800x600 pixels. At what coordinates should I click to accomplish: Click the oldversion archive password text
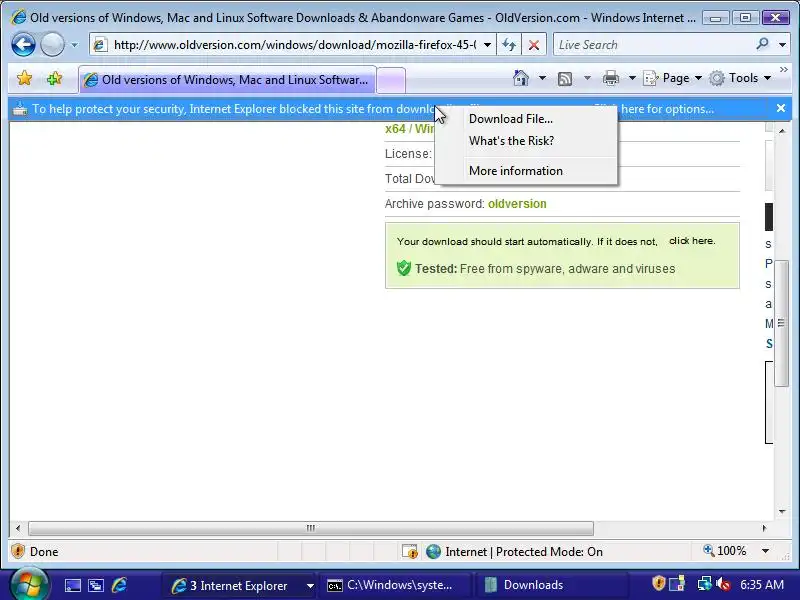click(x=517, y=204)
